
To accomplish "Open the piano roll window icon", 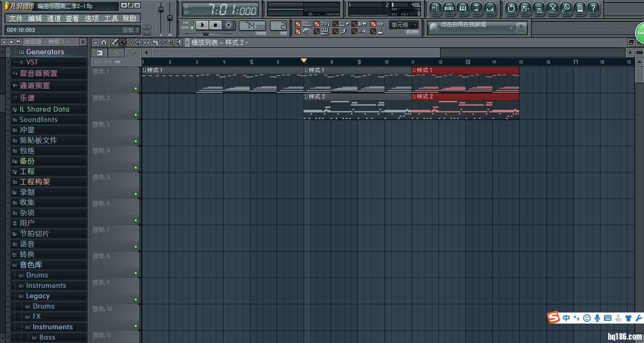I will [x=462, y=8].
